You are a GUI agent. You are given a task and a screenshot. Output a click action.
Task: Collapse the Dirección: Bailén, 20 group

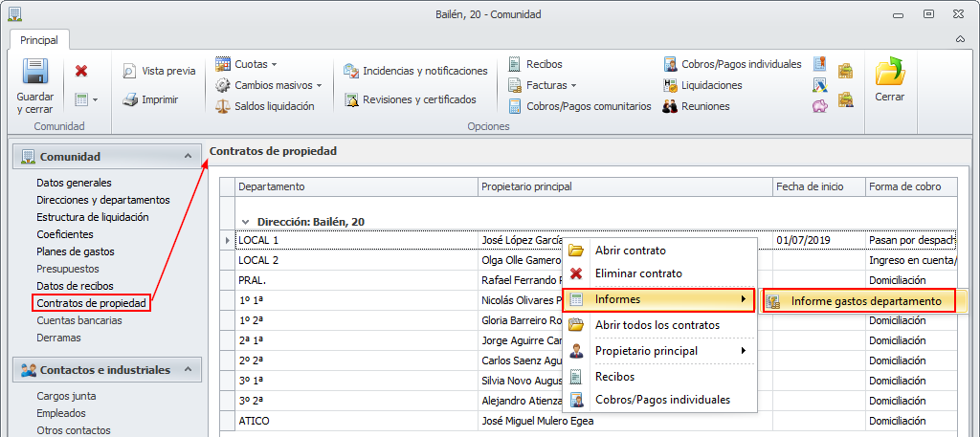[x=246, y=222]
